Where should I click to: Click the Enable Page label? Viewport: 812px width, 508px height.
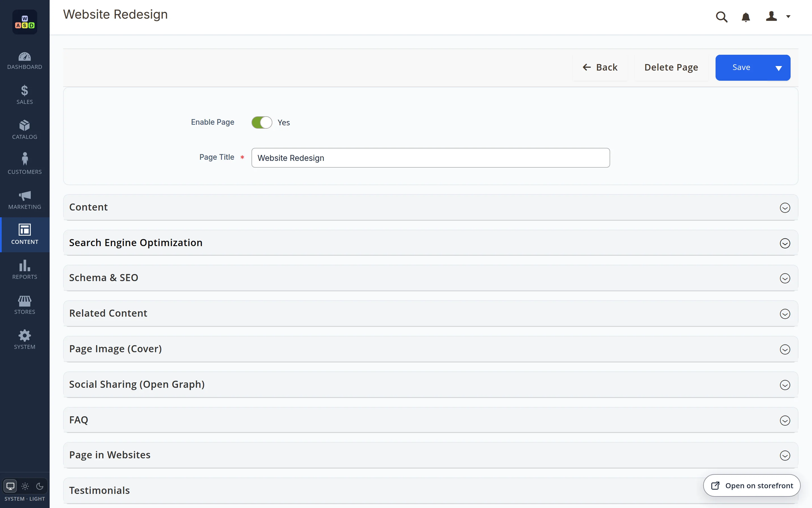tap(212, 122)
